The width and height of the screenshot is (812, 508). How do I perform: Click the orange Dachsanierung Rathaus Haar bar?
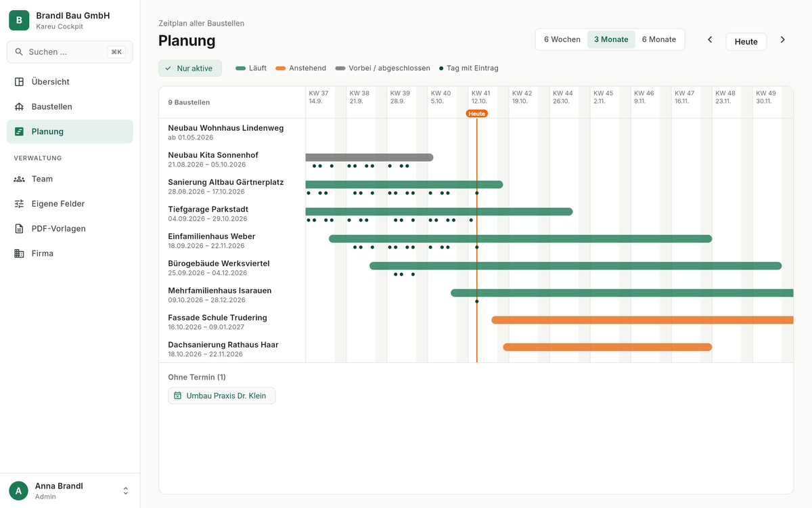click(607, 347)
